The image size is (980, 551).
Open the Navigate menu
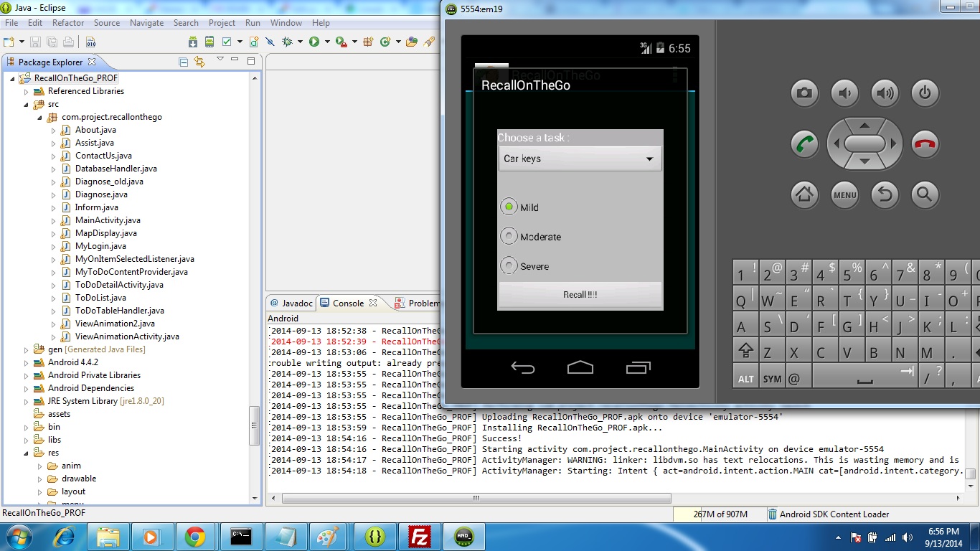pos(146,23)
